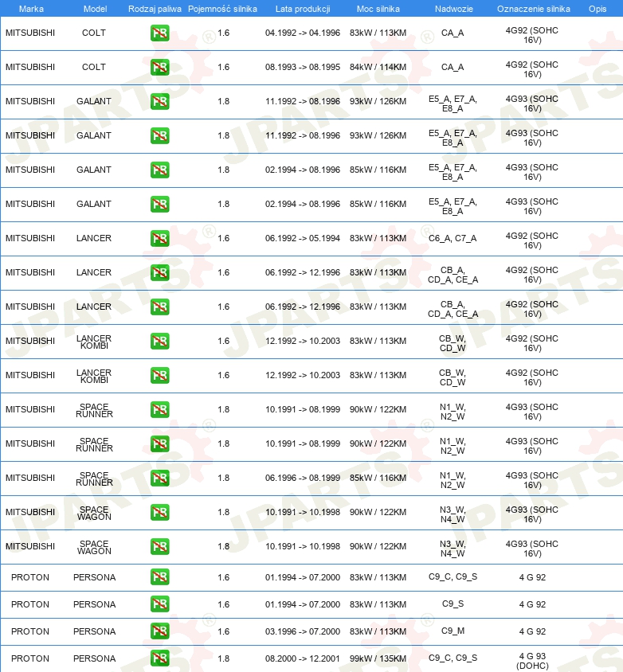Select the Oznaczenie silnika column header
Image resolution: width=623 pixels, height=672 pixels.
pyautogui.click(x=534, y=9)
